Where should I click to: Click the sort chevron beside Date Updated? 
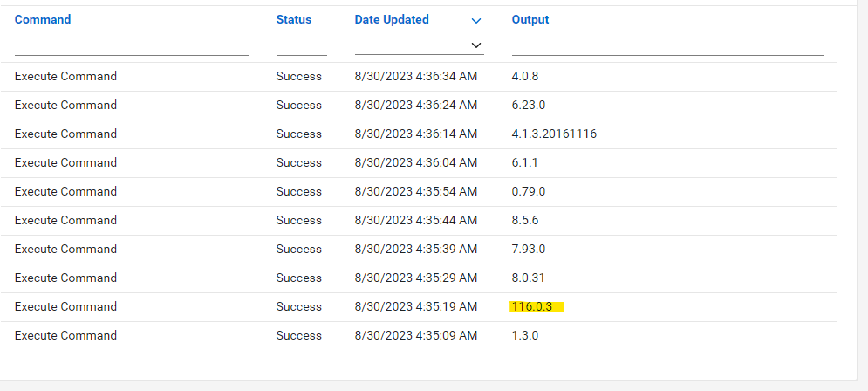[x=476, y=20]
